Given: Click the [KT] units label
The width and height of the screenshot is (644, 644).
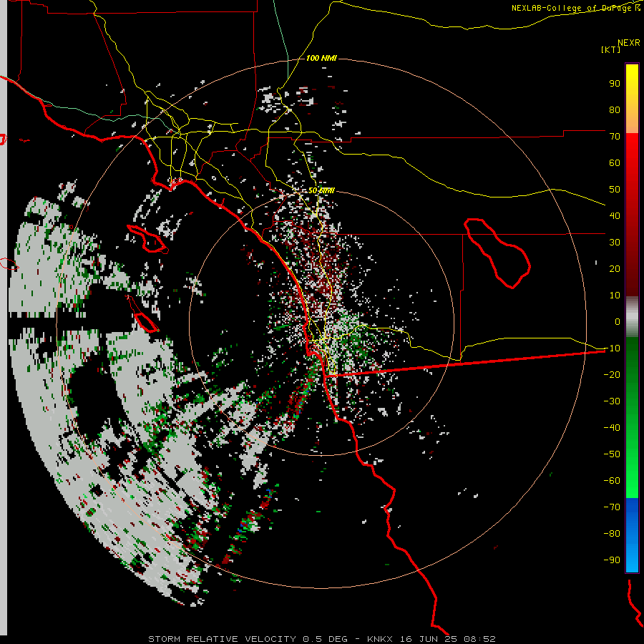Looking at the screenshot, I should [611, 49].
